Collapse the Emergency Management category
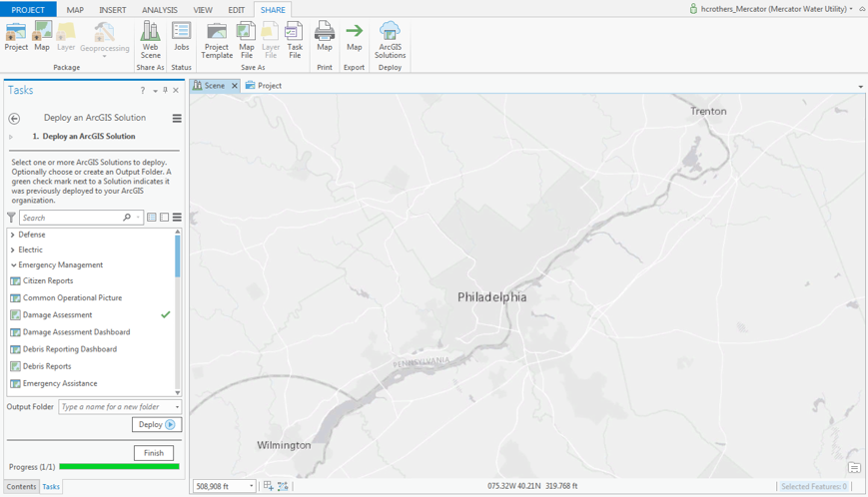The width and height of the screenshot is (868, 497). coord(13,264)
